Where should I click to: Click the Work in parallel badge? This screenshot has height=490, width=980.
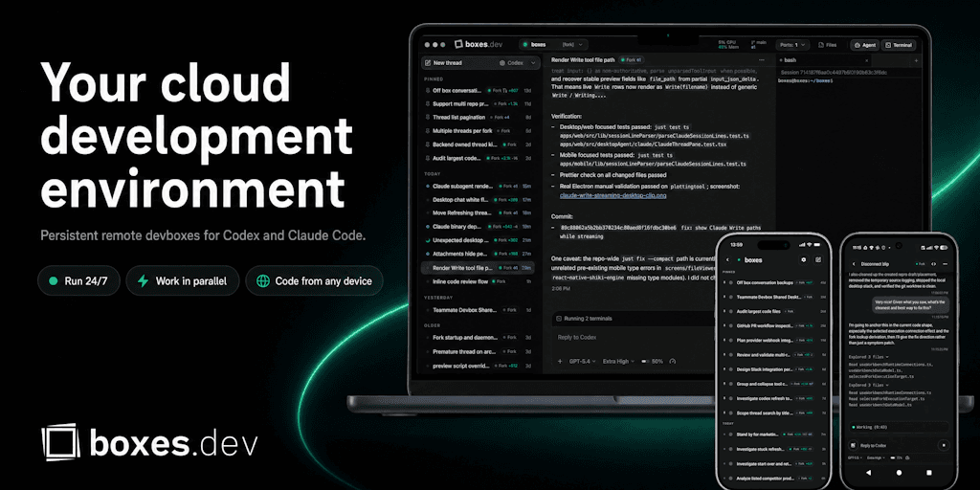click(x=183, y=281)
